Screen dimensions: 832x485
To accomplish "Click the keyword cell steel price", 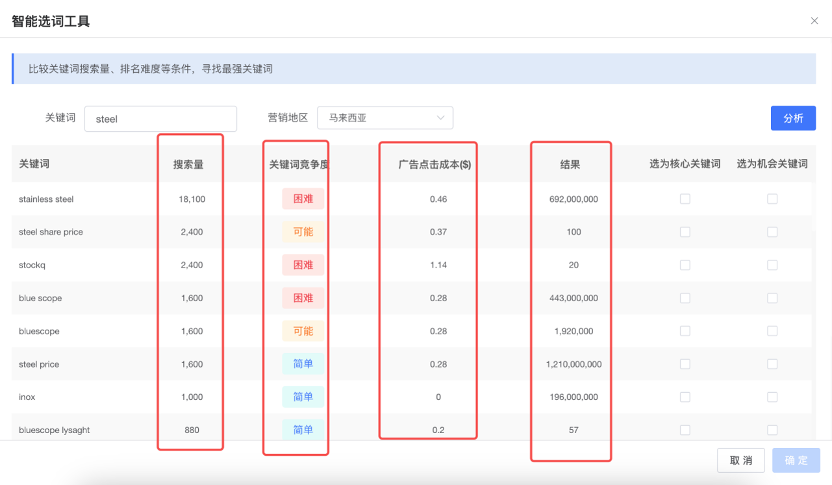I will click(39, 364).
